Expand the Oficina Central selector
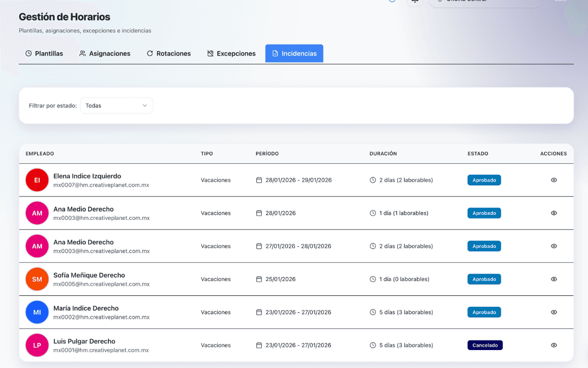This screenshot has height=368, width=588. (485, 1)
